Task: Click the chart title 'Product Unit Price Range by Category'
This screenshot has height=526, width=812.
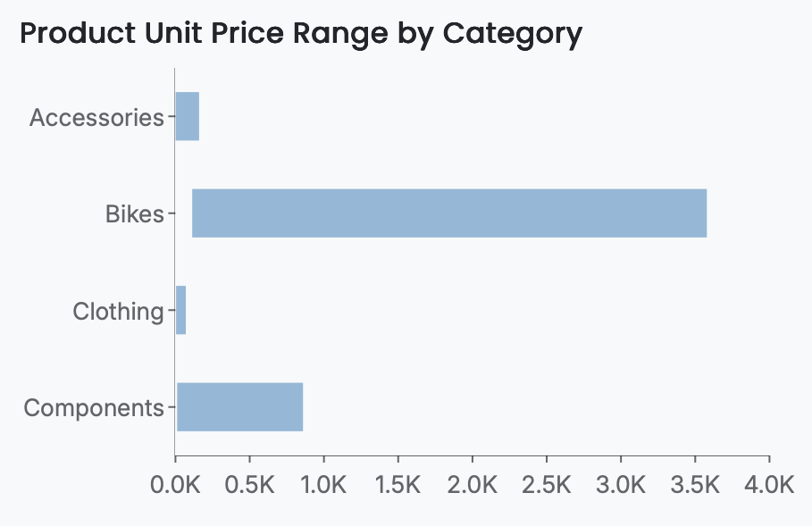Action: 300,35
